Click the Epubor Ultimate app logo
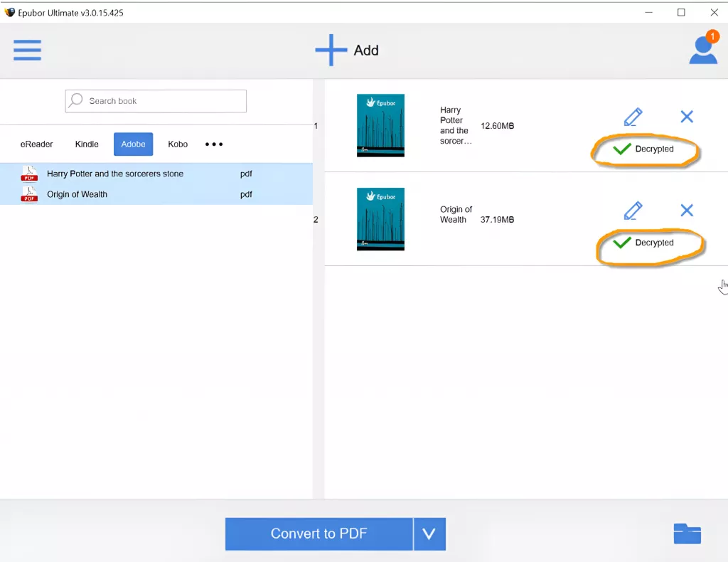The width and height of the screenshot is (728, 562). click(x=9, y=12)
